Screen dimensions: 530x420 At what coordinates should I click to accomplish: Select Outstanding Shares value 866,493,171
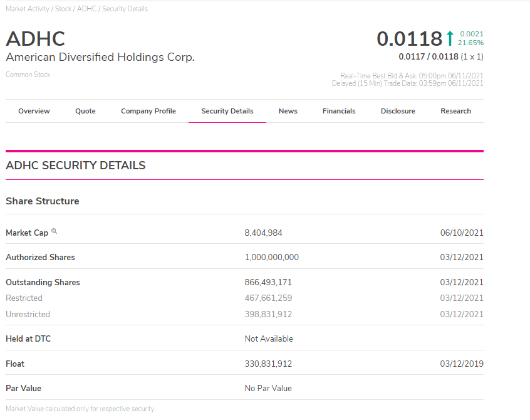[268, 282]
